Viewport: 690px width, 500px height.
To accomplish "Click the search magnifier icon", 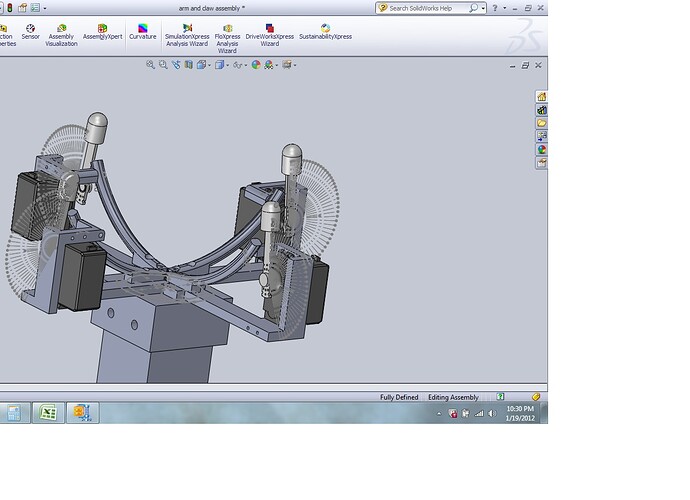I will 473,8.
